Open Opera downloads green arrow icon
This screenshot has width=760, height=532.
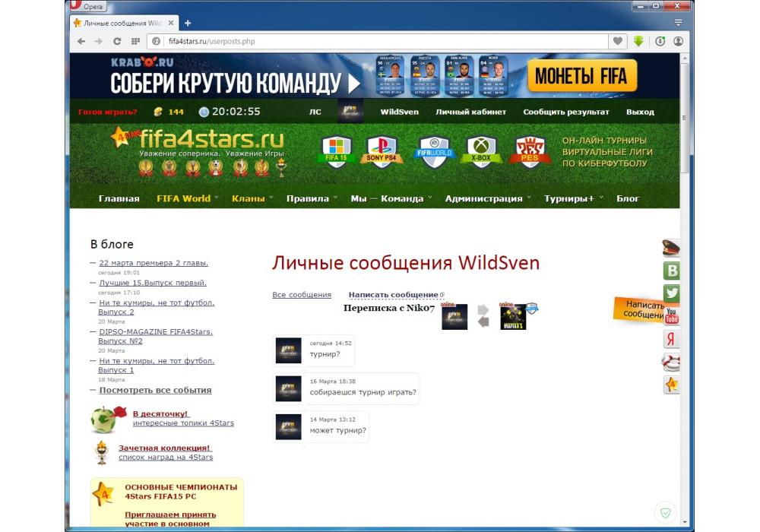[x=638, y=41]
